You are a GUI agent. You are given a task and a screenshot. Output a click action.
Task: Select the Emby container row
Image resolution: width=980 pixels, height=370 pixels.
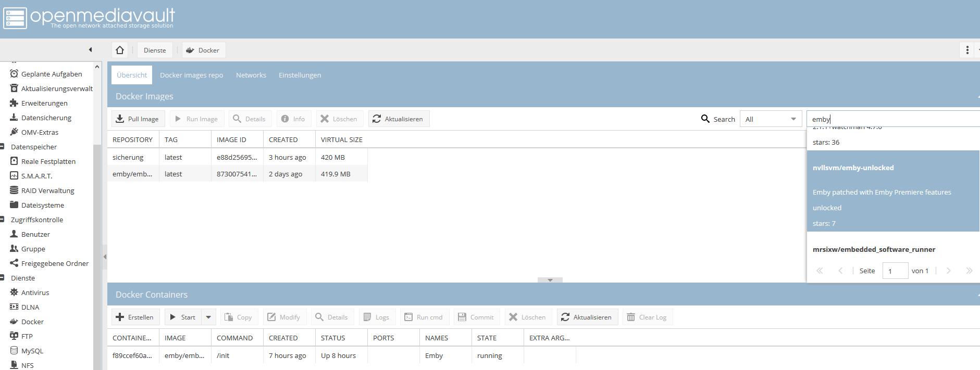tap(341, 355)
